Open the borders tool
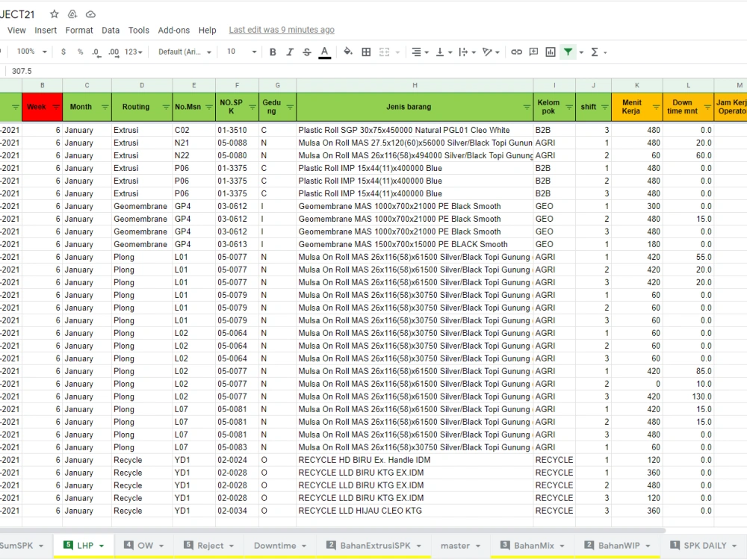 [x=365, y=52]
